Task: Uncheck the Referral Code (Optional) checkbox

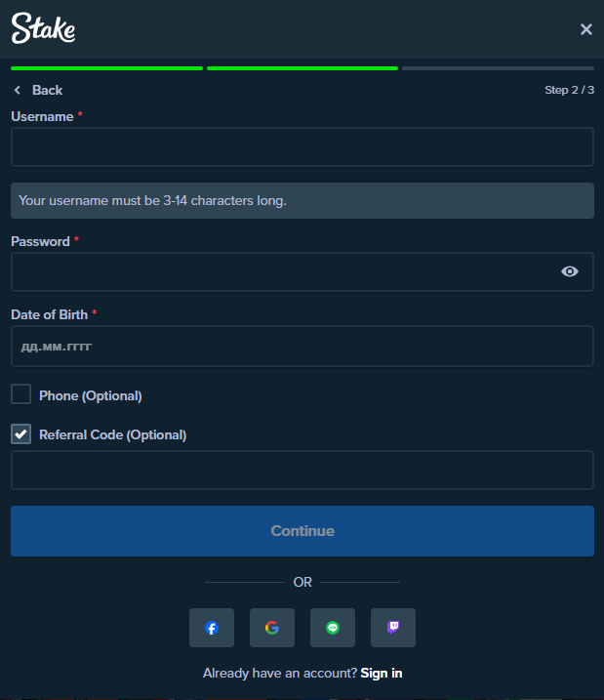Action: 20,433
